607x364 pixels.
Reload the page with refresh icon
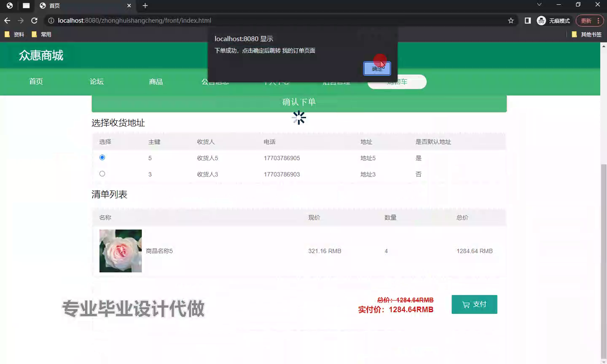coord(35,21)
